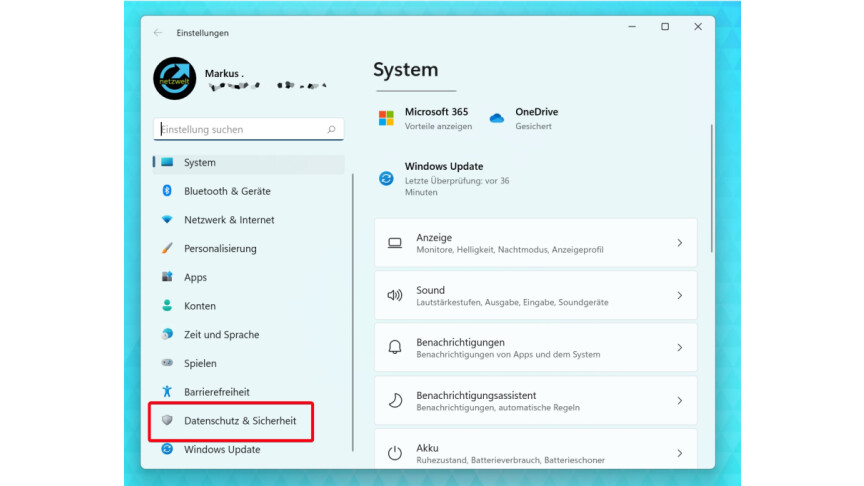Close the Einstellungen window
This screenshot has height=486, width=864.
click(x=698, y=26)
